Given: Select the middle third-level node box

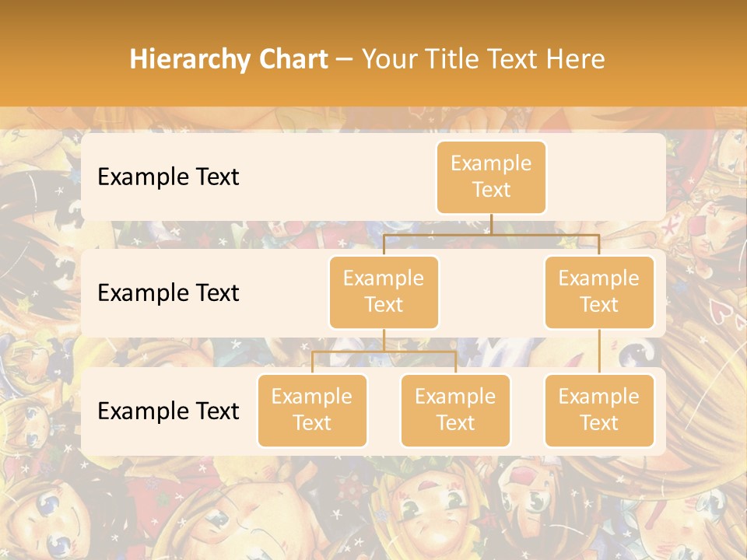Looking at the screenshot, I should click(455, 411).
